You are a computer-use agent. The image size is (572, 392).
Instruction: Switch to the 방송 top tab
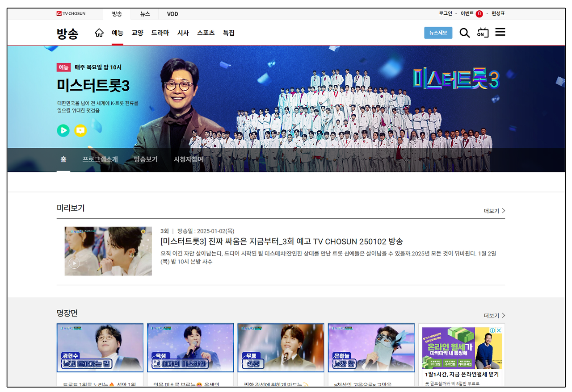pyautogui.click(x=117, y=14)
